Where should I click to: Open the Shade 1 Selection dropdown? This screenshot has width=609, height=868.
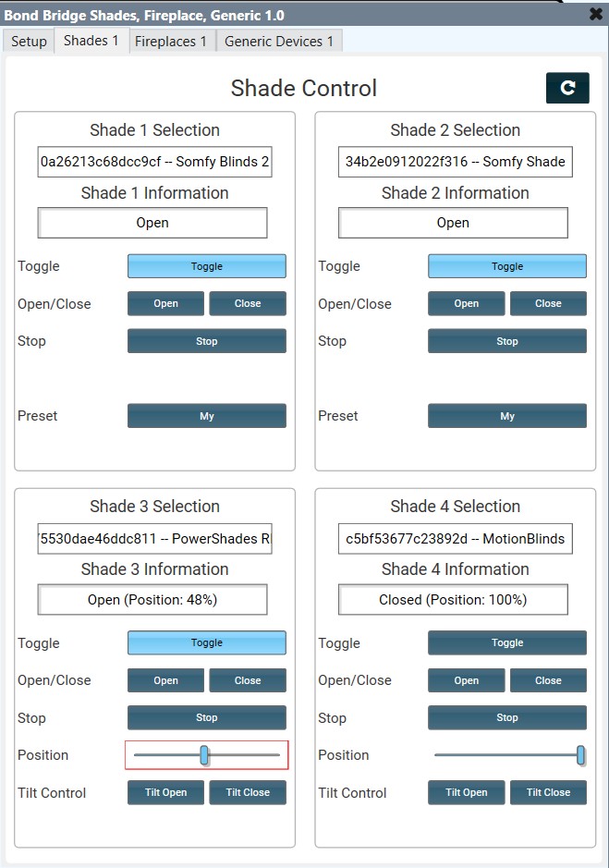point(152,161)
